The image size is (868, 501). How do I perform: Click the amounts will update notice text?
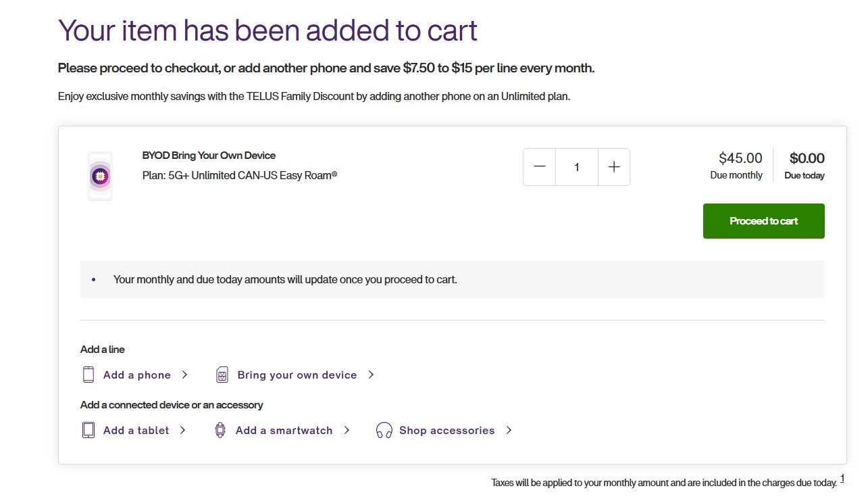point(285,279)
